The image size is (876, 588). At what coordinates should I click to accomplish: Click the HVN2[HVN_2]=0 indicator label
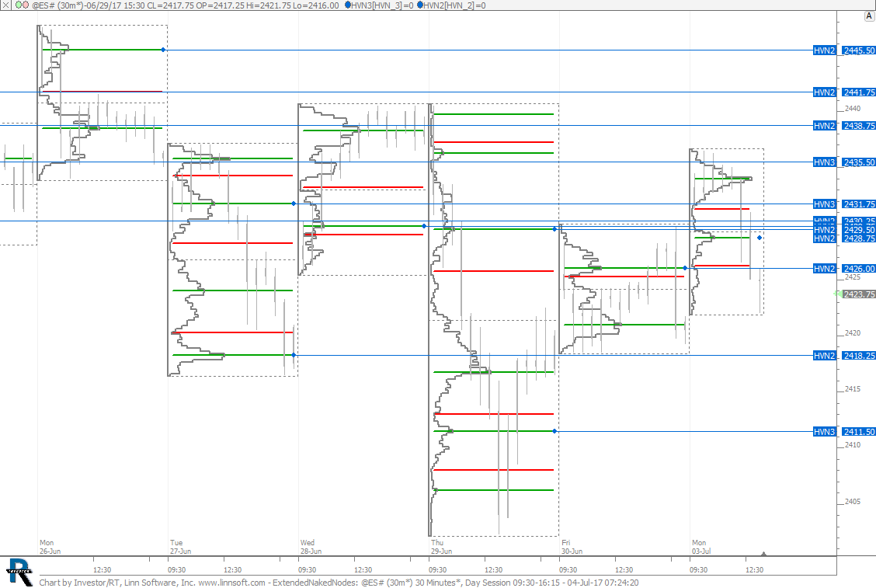(454, 5)
